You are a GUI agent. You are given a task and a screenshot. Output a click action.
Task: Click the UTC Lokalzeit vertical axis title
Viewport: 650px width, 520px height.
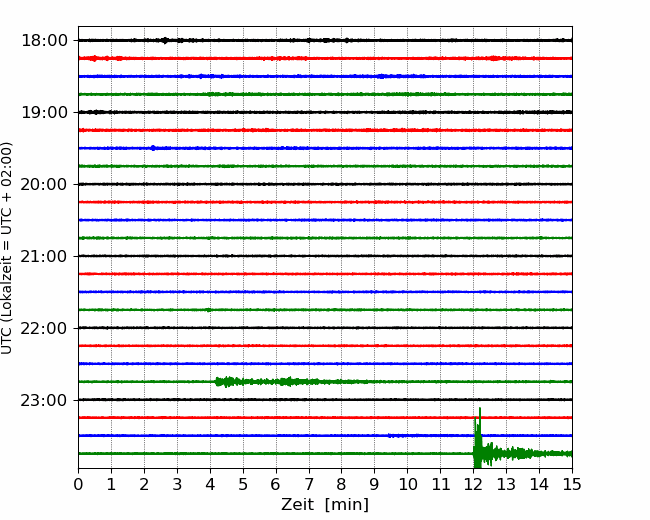click(x=7, y=248)
